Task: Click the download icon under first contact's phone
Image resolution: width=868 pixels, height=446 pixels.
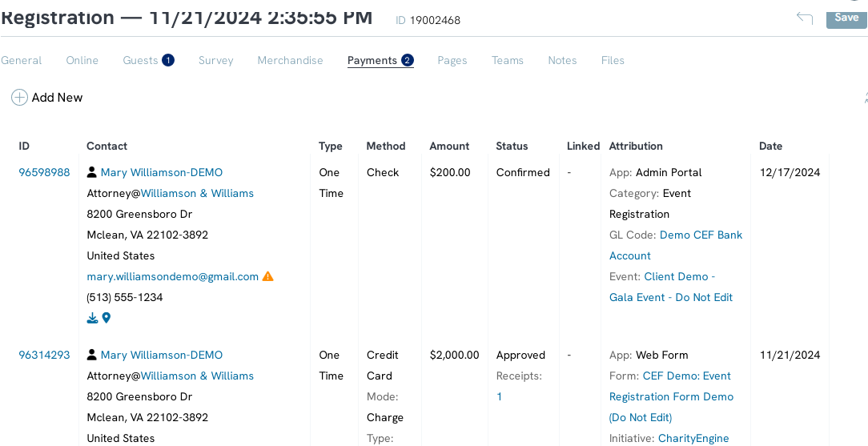Action: (92, 318)
